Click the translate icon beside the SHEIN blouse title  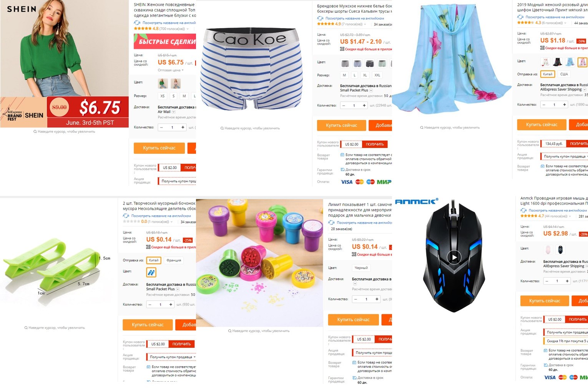[137, 23]
